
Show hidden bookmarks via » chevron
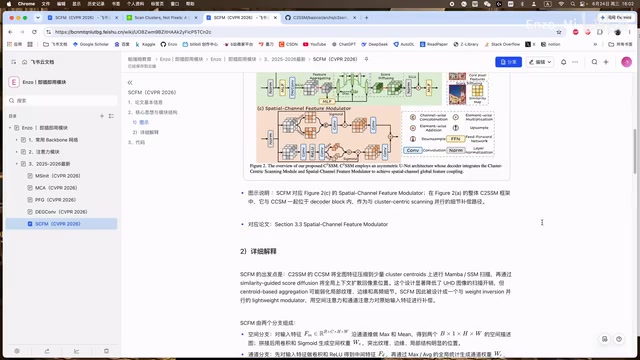pos(595,44)
